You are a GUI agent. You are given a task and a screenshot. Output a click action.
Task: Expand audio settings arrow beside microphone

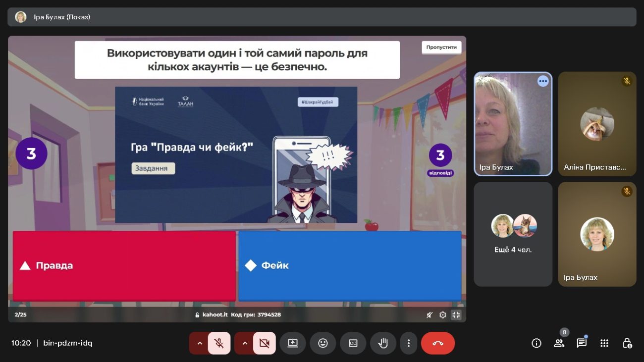(199, 343)
